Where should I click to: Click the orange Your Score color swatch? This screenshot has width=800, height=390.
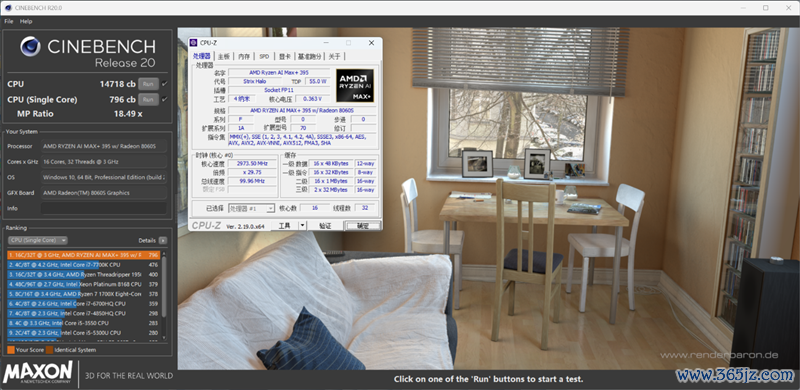coord(11,350)
